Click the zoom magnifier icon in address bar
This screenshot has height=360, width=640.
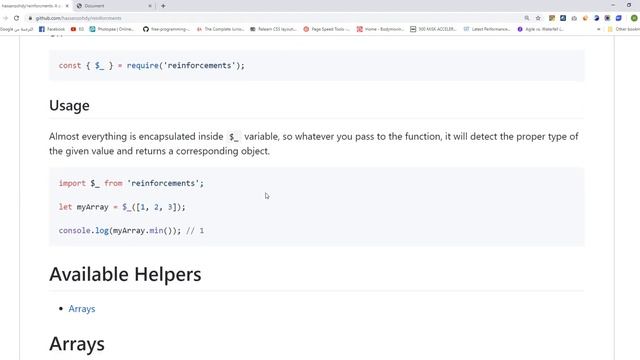coord(527,18)
